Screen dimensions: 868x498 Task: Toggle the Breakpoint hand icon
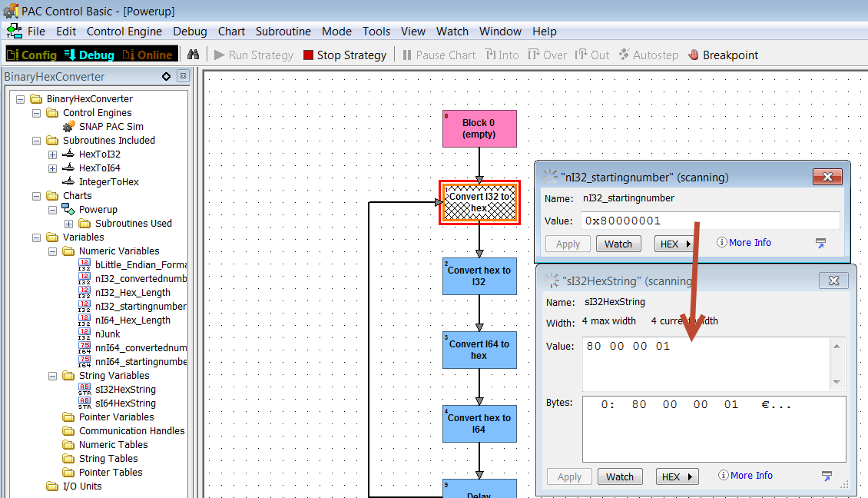point(723,55)
